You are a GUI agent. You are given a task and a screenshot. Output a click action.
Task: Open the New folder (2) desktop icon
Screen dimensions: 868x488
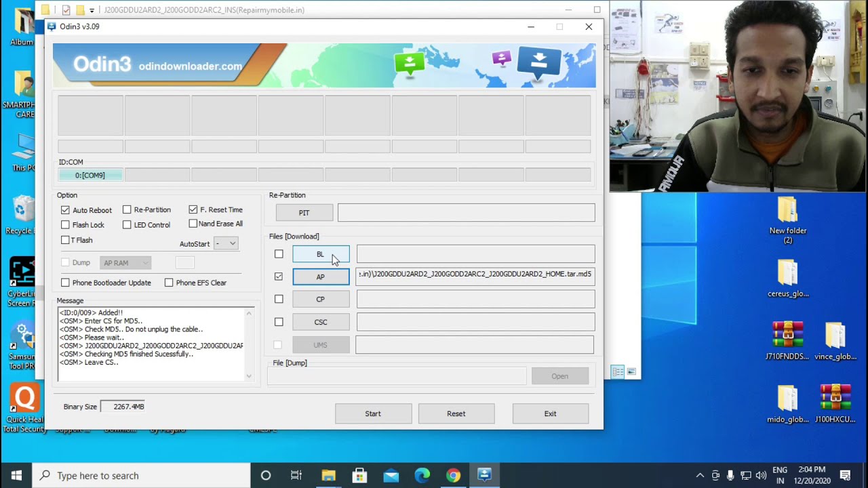788,220
